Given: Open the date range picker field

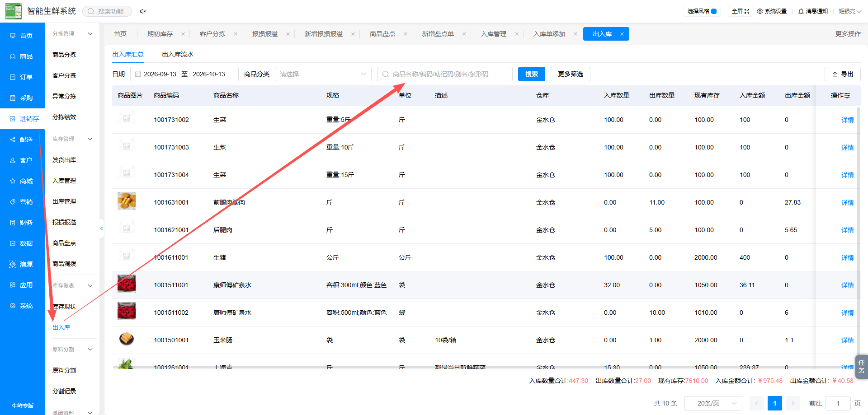Looking at the screenshot, I should [x=184, y=74].
